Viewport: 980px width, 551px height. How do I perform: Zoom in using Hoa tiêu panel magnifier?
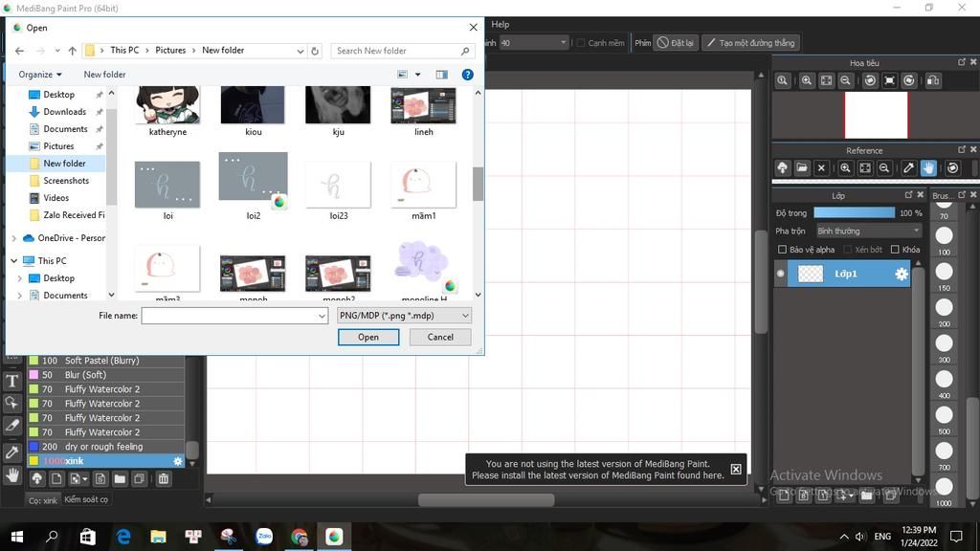pos(807,80)
